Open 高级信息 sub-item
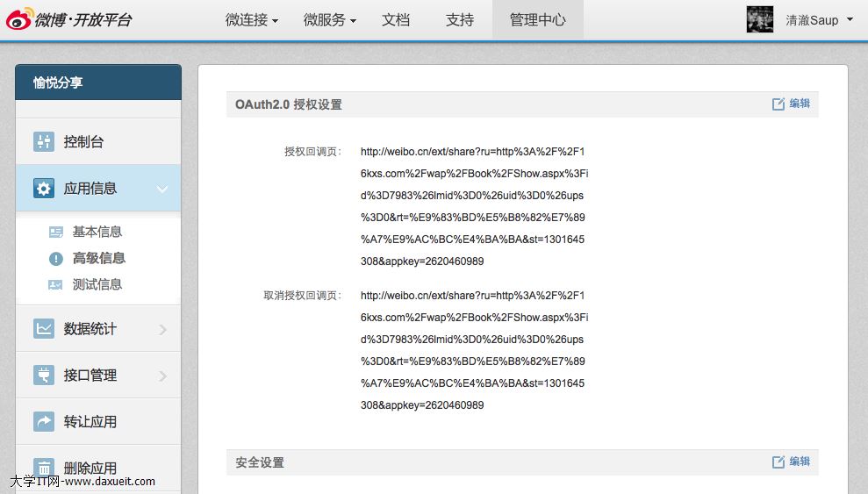868x494 pixels. point(98,258)
